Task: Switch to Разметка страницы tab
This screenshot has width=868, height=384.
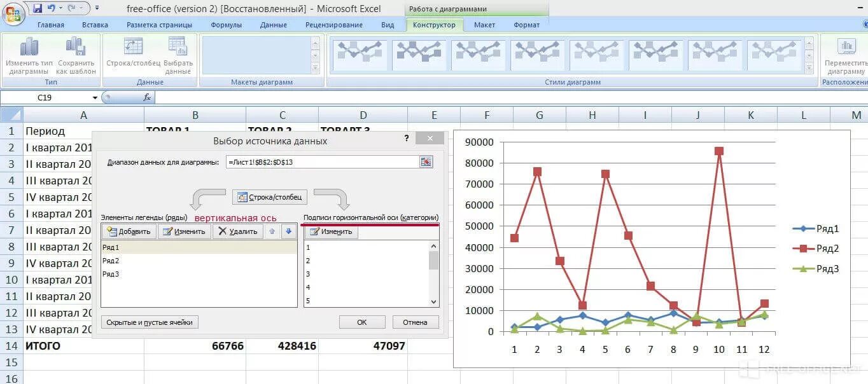Action: 159,25
